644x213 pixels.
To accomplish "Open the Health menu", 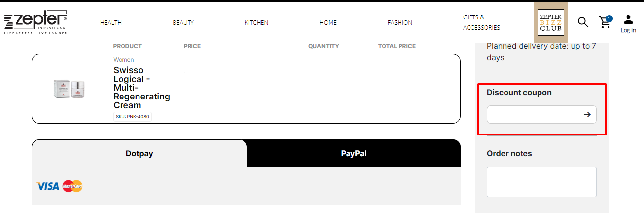I will tap(111, 23).
